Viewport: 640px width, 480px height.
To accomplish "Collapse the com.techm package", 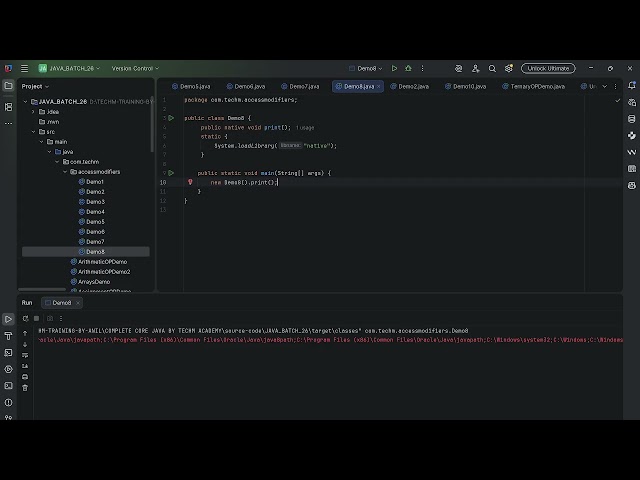I will pyautogui.click(x=57, y=162).
